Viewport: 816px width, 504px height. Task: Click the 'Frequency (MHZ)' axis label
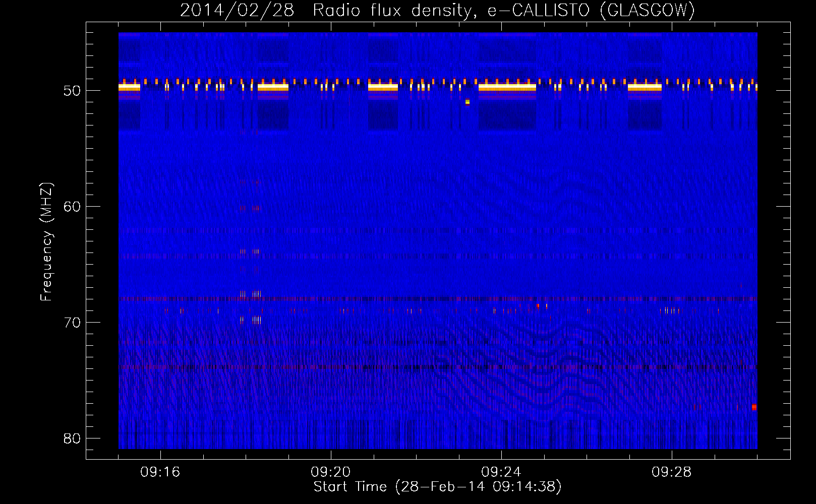tap(46, 242)
